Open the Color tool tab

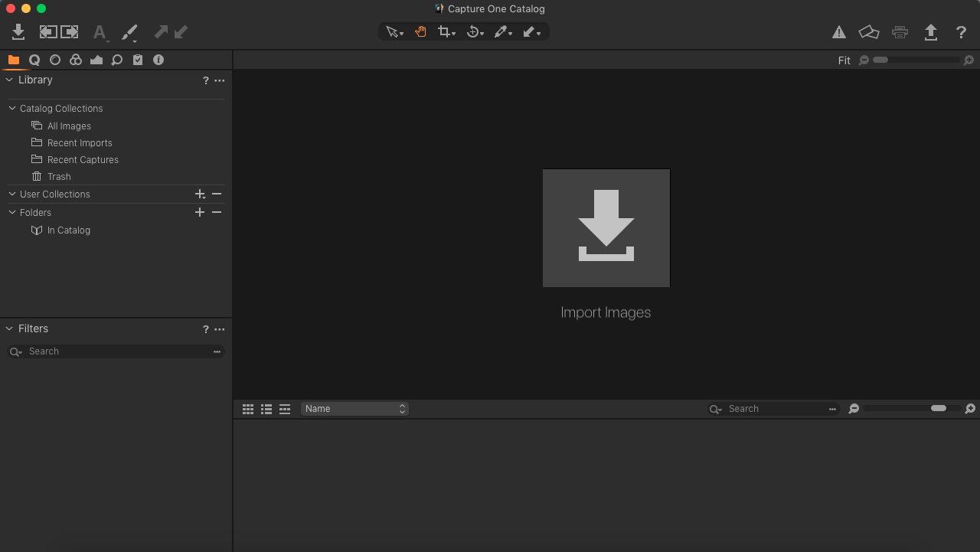(75, 59)
